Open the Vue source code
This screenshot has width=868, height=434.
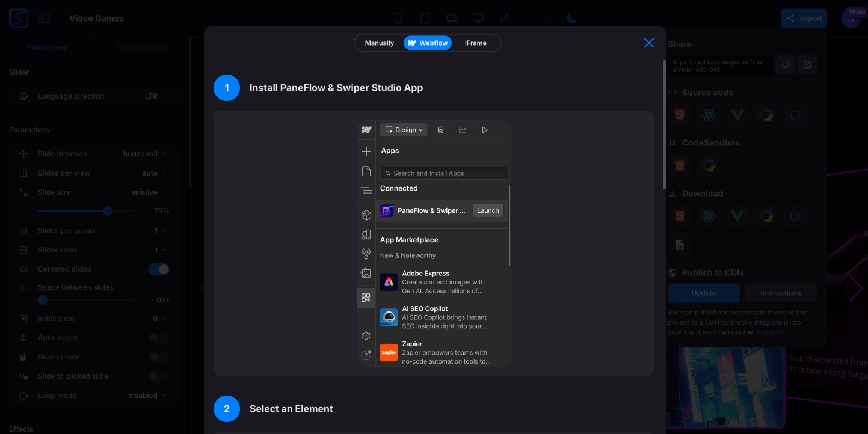coord(737,115)
